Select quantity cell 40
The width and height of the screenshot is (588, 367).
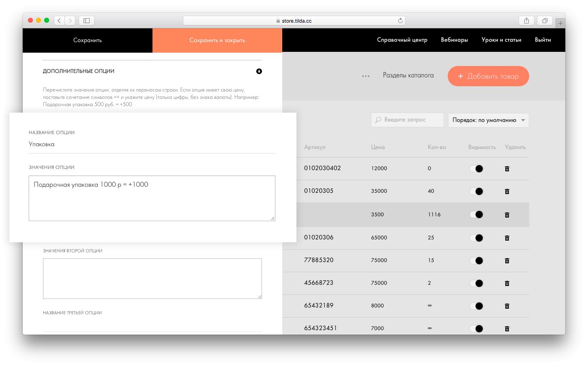pyautogui.click(x=431, y=191)
